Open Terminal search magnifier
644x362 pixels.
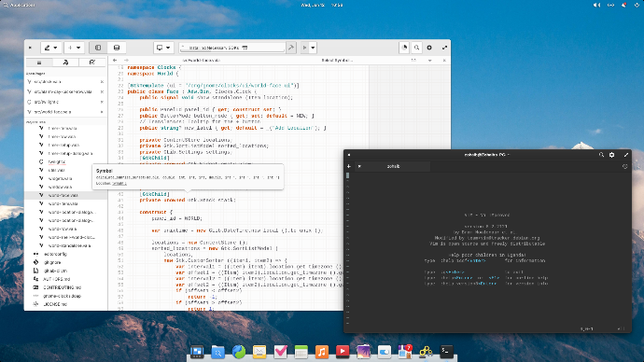[601, 155]
